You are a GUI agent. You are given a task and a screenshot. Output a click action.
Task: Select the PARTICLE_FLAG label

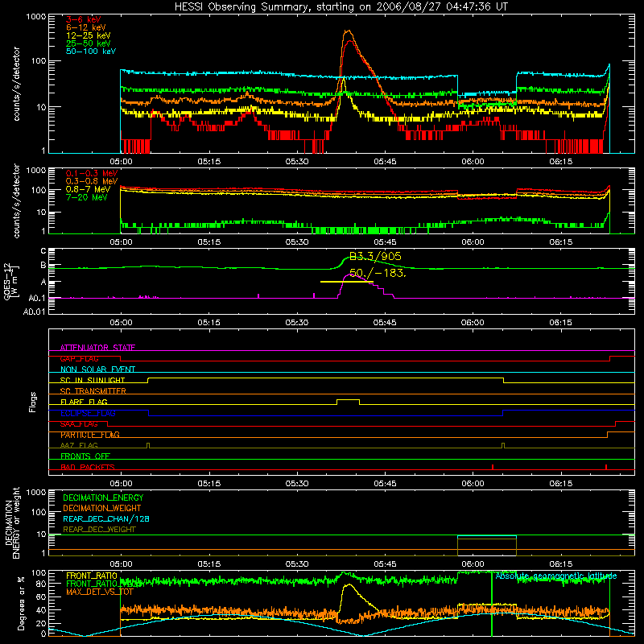(x=90, y=435)
